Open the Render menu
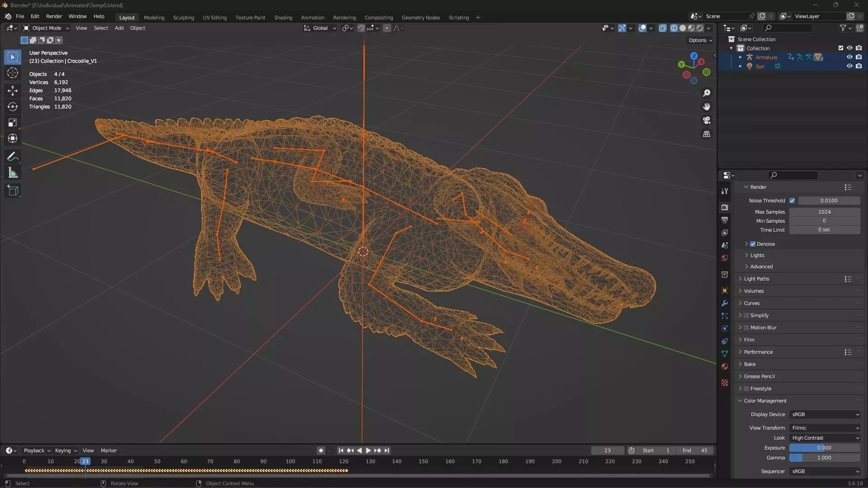The width and height of the screenshot is (868, 488). pos(54,16)
